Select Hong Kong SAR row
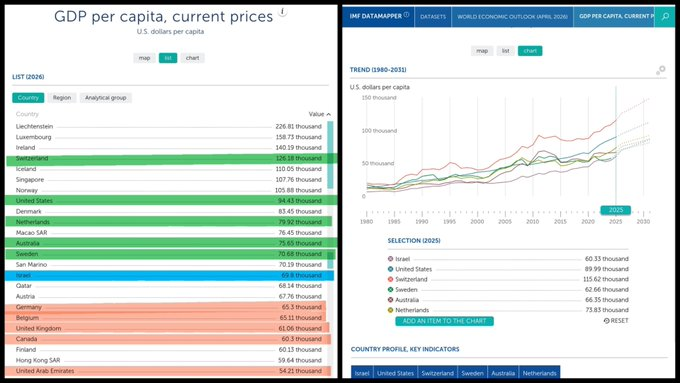 [169, 360]
